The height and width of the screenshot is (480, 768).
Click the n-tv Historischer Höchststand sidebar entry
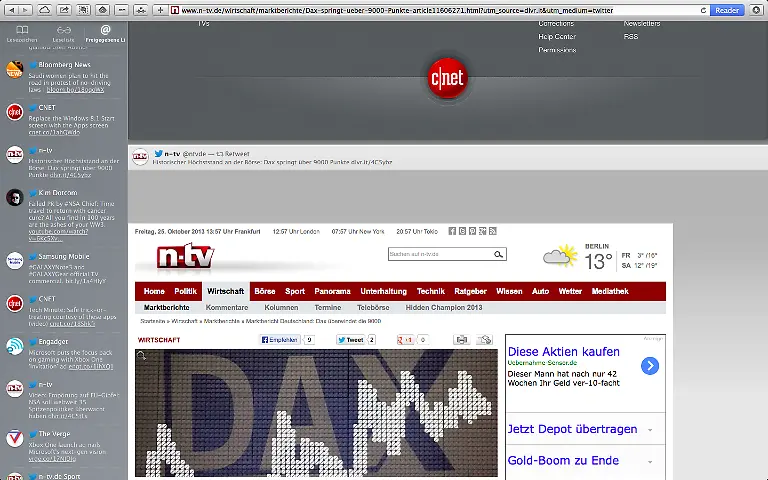[64, 162]
